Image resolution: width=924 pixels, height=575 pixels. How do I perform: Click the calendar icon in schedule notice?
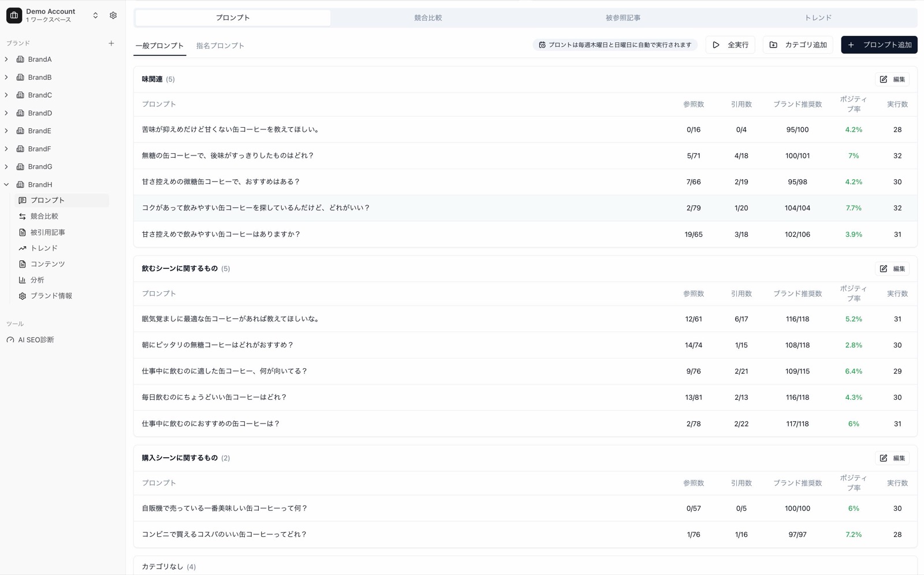pos(542,45)
